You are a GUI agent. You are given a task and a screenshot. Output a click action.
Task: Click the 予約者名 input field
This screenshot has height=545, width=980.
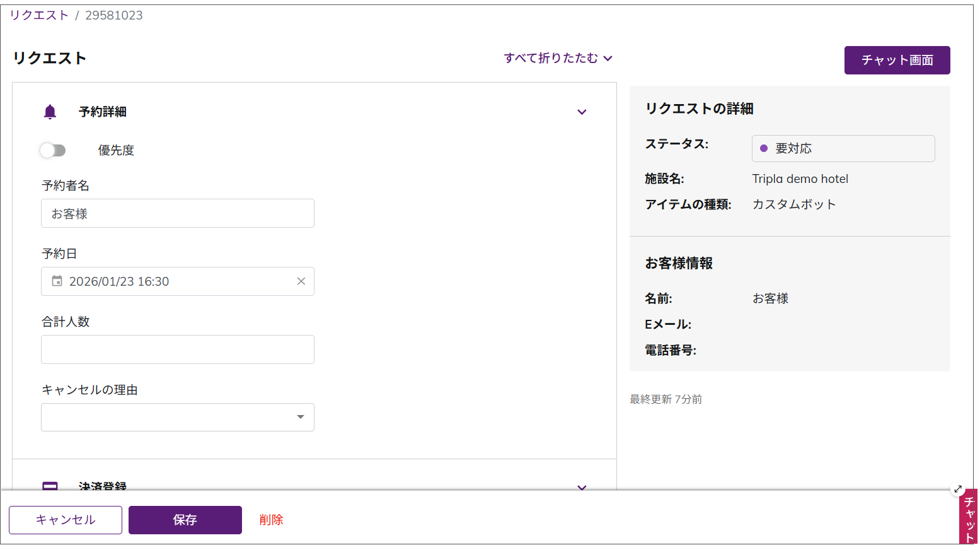pyautogui.click(x=178, y=214)
